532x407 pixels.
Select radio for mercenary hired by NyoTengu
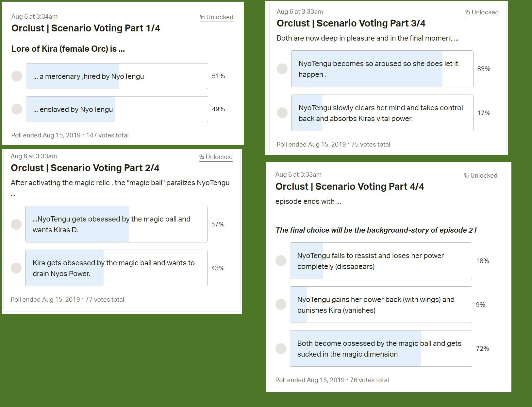tap(17, 76)
